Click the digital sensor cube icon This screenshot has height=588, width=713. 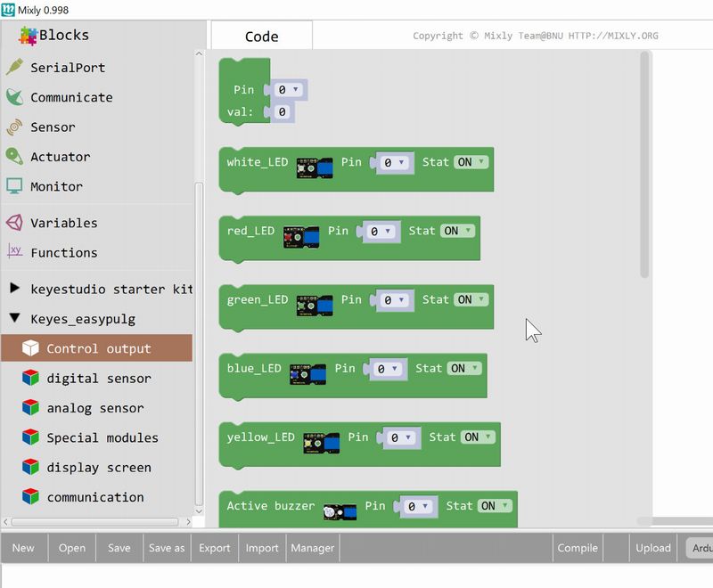click(x=30, y=378)
